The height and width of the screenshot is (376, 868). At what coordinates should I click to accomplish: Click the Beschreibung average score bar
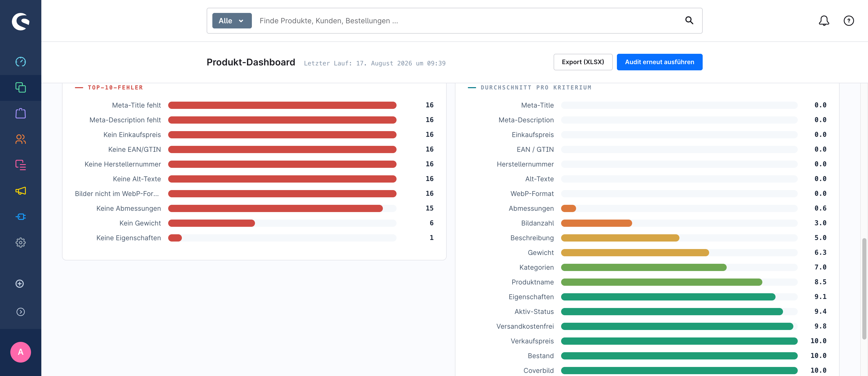point(679,238)
